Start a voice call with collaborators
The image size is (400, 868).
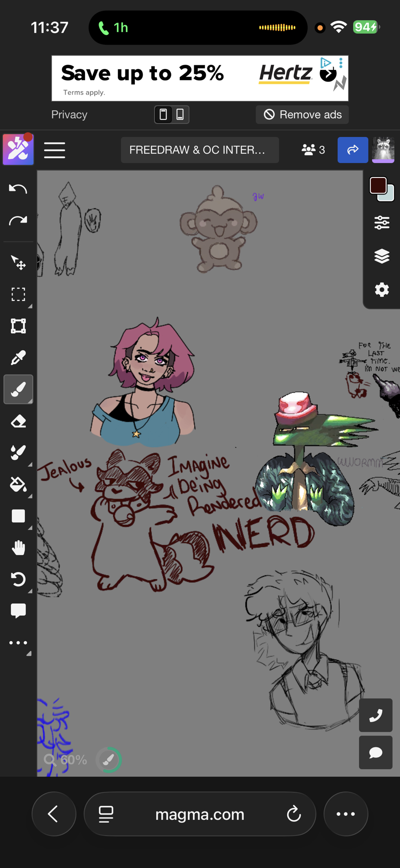pyautogui.click(x=376, y=715)
